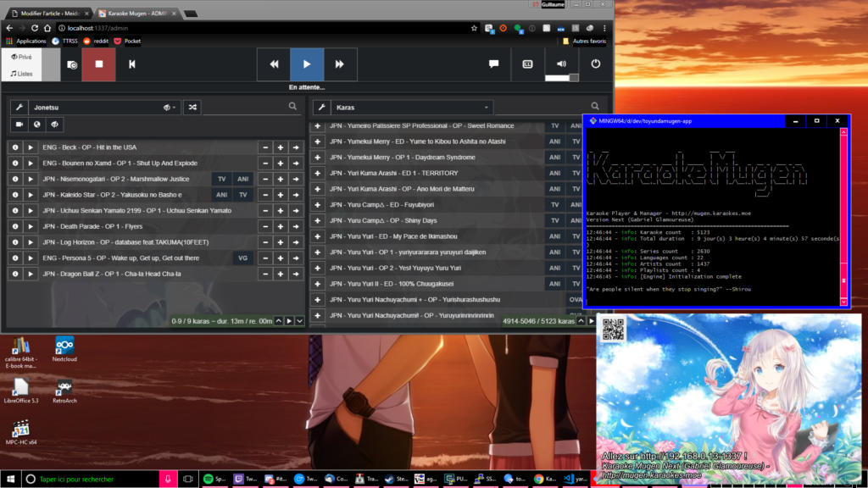
Task: Click the magnifier icon in the Karas panel
Action: pyautogui.click(x=595, y=106)
